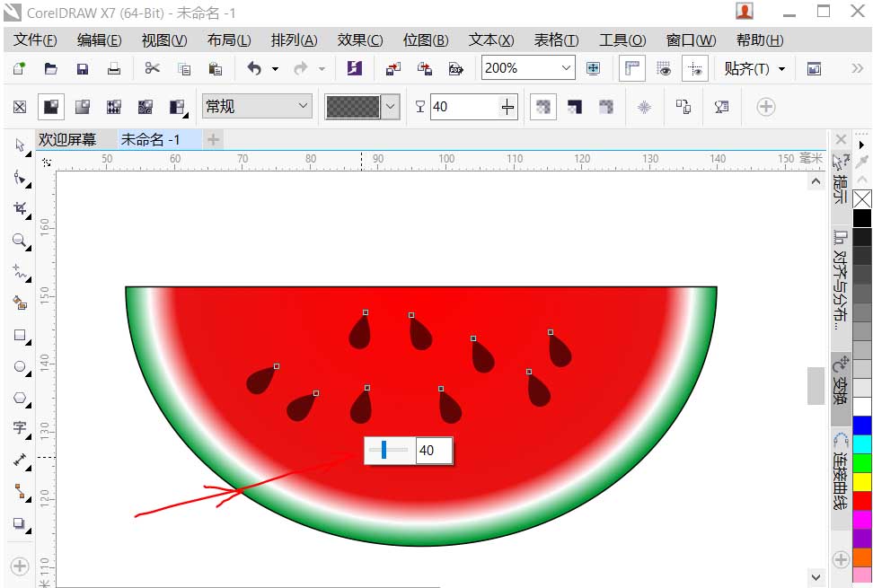Expand two-color pattern transparency flyout
Image resolution: width=873 pixels, height=588 pixels.
pyautogui.click(x=177, y=107)
